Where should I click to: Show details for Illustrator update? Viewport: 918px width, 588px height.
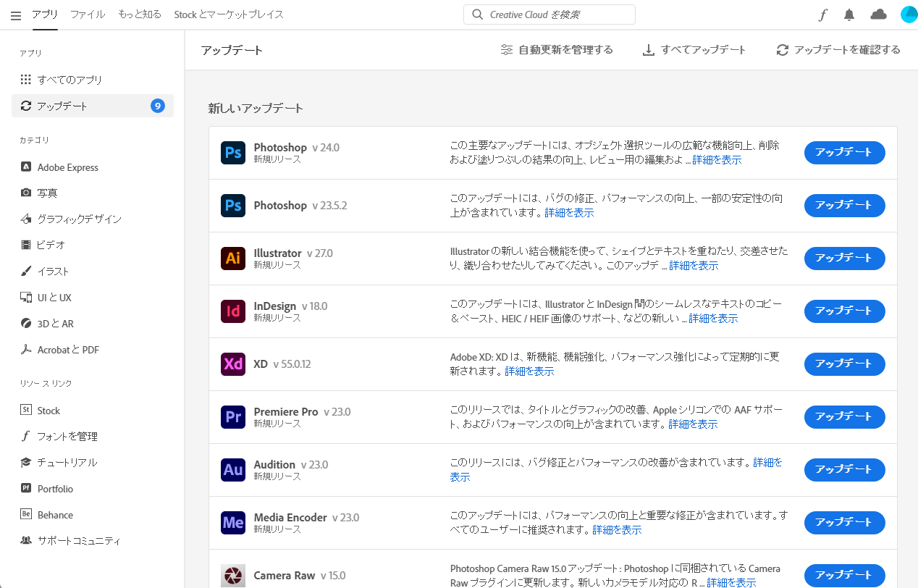[694, 266]
